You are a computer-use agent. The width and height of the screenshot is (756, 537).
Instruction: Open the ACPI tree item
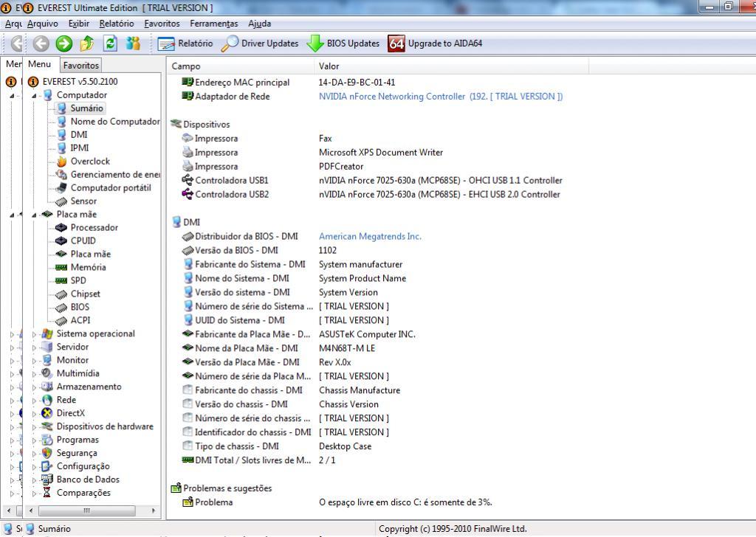tap(80, 320)
